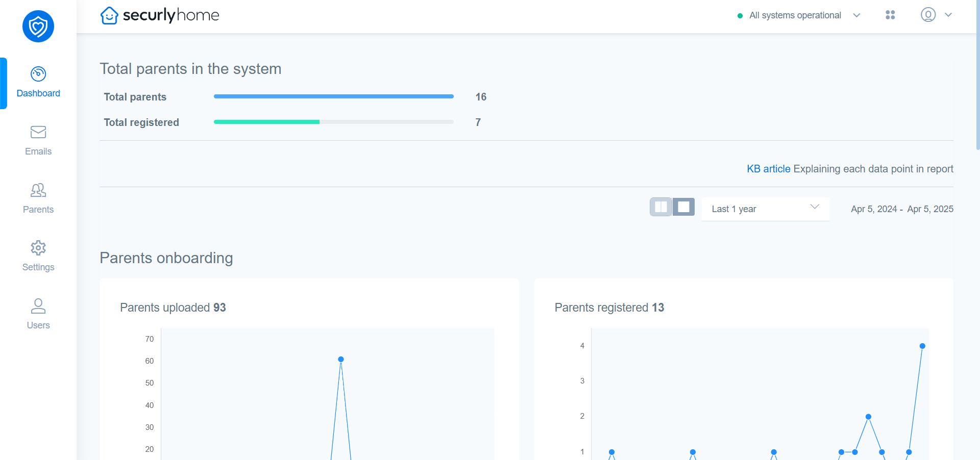Image resolution: width=980 pixels, height=460 pixels.
Task: Click the Total parents count 16
Action: pyautogui.click(x=481, y=97)
